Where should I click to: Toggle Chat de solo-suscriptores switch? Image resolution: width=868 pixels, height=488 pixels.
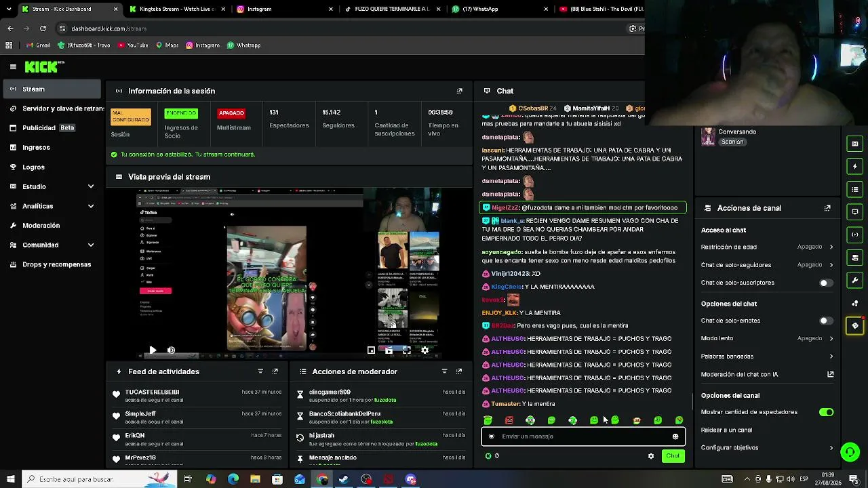[826, 283]
